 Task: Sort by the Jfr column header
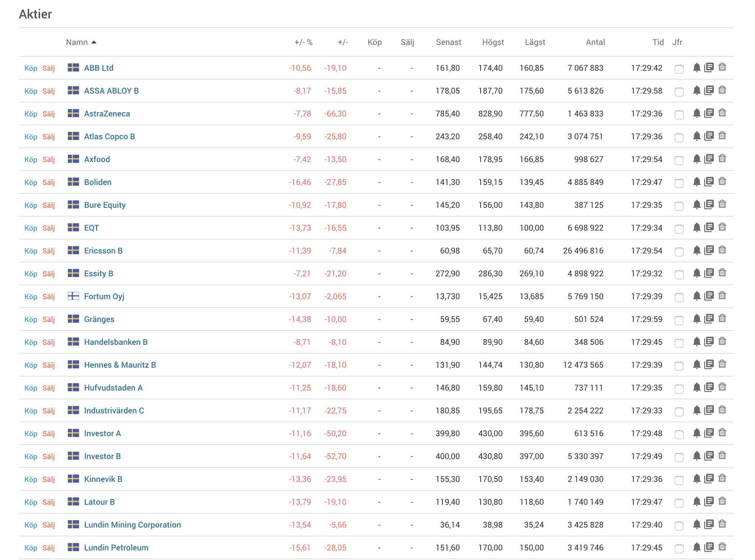click(x=677, y=42)
